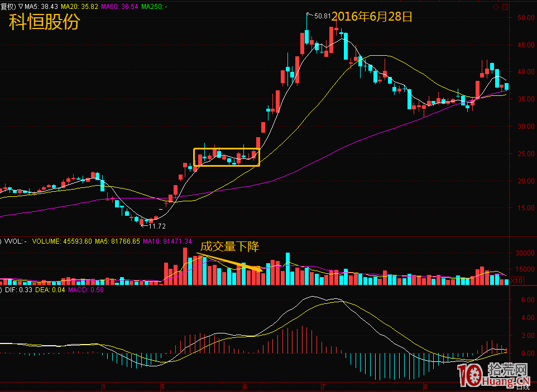Select the tallest cyan volume bar
The height and width of the screenshot is (392, 537).
click(287, 269)
